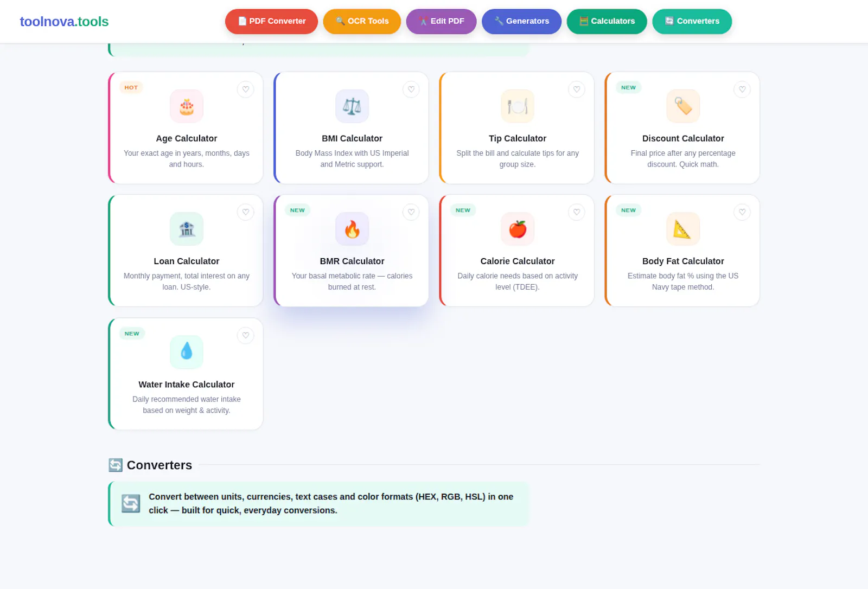Image resolution: width=868 pixels, height=589 pixels.
Task: Click the Converters section heading text
Action: [x=159, y=465]
